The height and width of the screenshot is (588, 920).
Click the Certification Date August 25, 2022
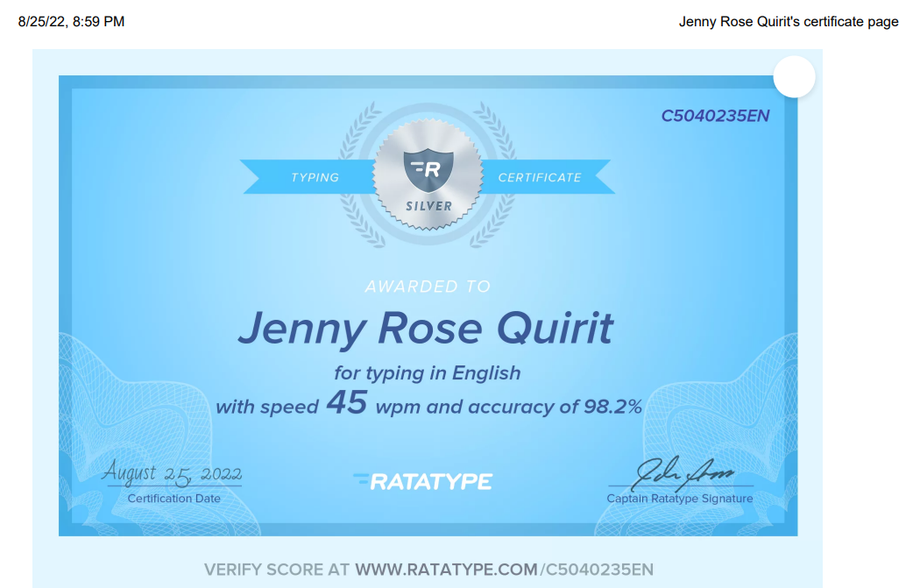click(173, 473)
